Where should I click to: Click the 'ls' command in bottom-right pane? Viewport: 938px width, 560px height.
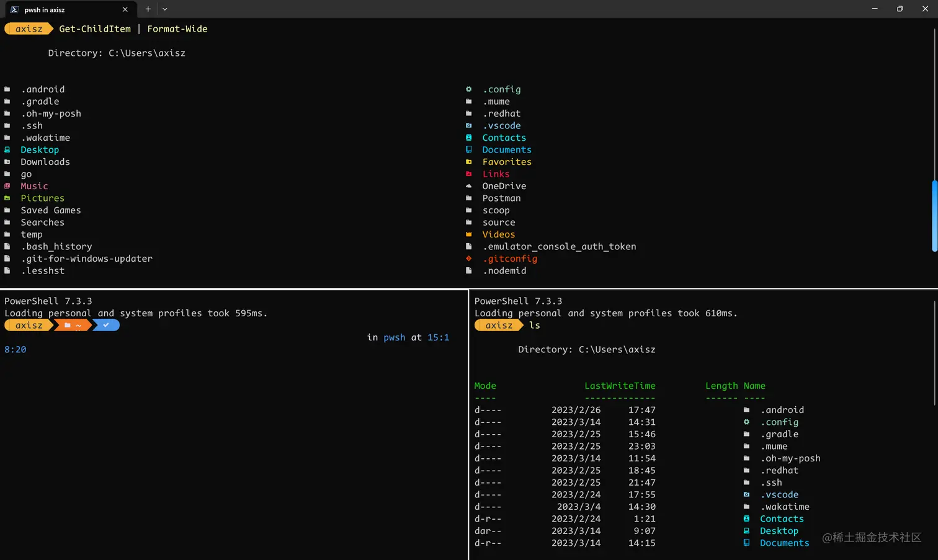point(535,325)
